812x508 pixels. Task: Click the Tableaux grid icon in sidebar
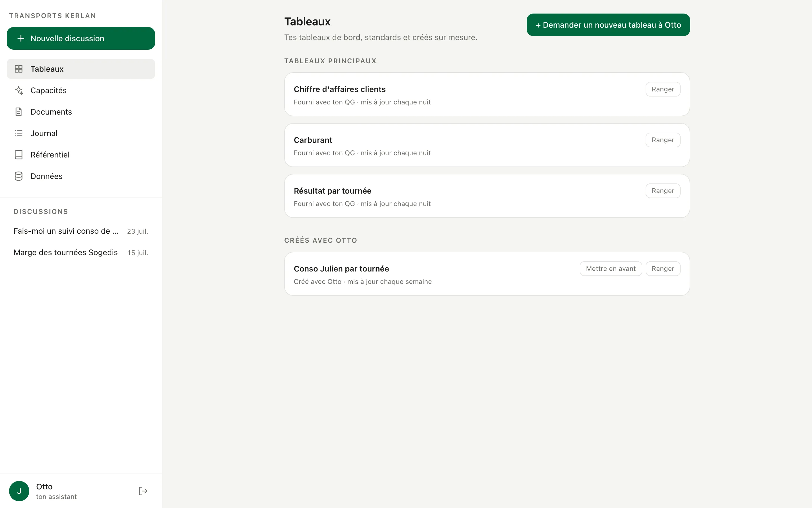click(x=19, y=69)
